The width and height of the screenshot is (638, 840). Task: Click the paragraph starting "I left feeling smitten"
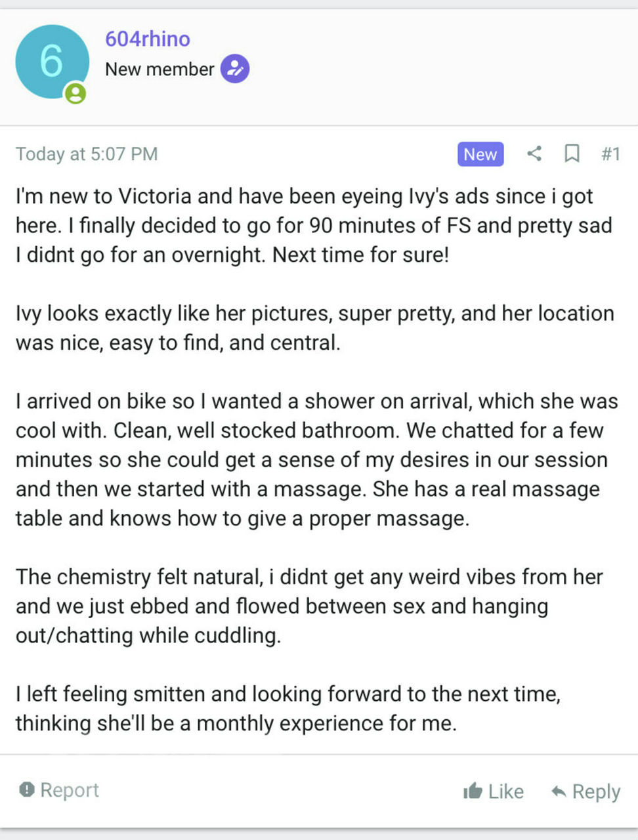287,708
